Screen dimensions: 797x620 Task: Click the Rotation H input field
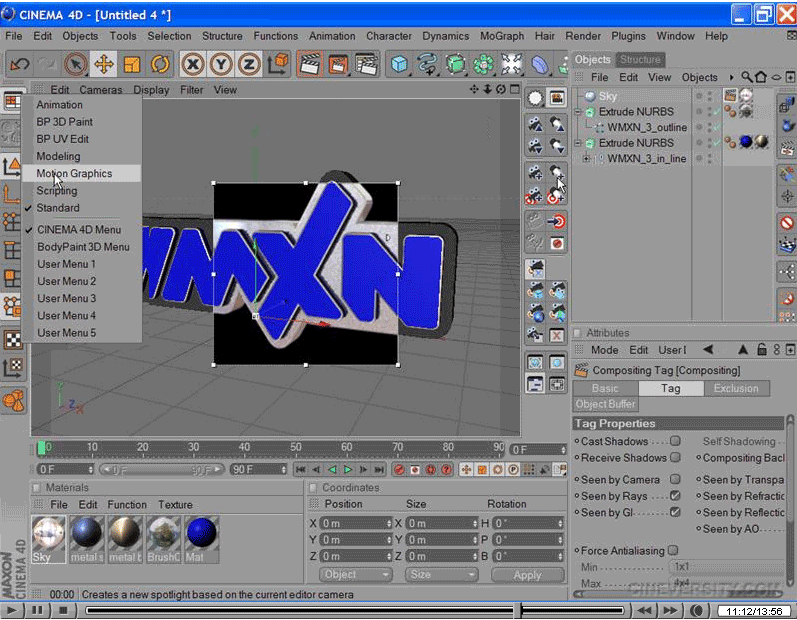pyautogui.click(x=528, y=523)
